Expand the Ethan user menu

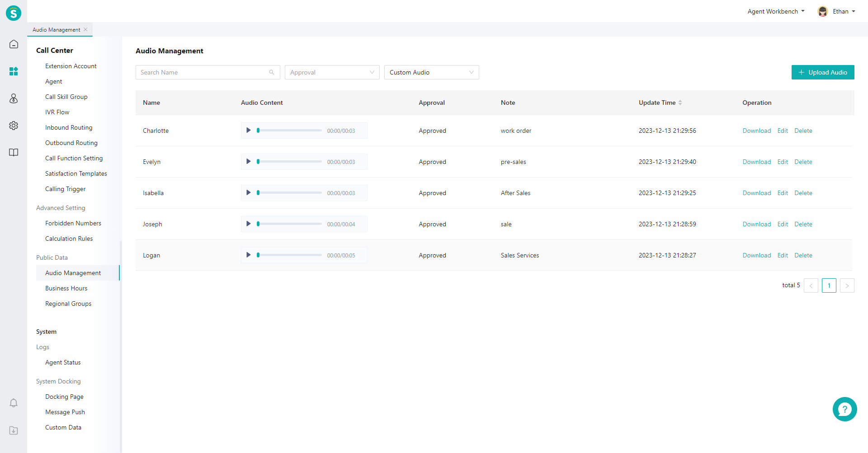844,11
